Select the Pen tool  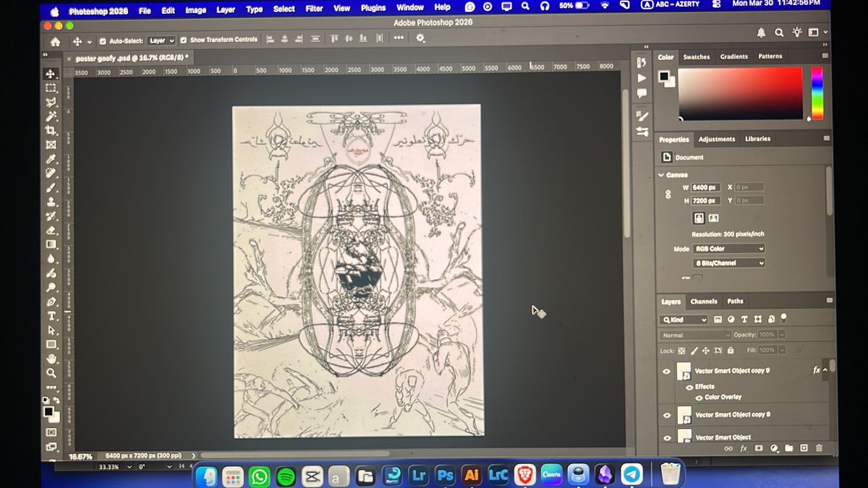(x=51, y=301)
